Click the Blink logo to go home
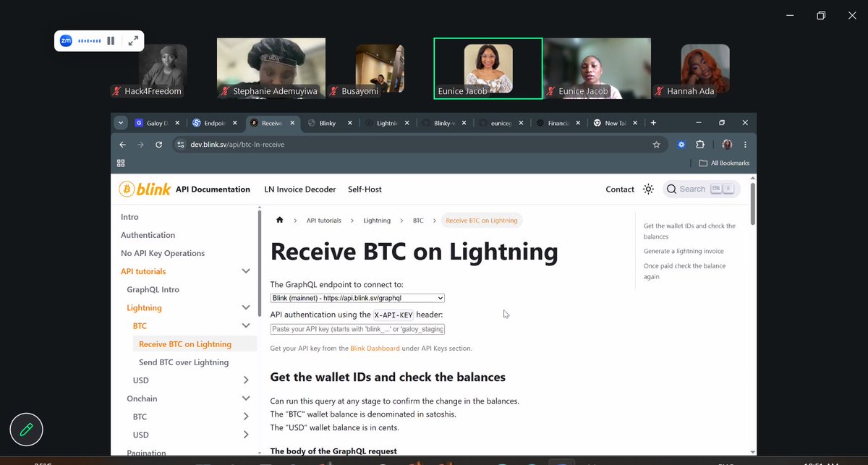 145,189
